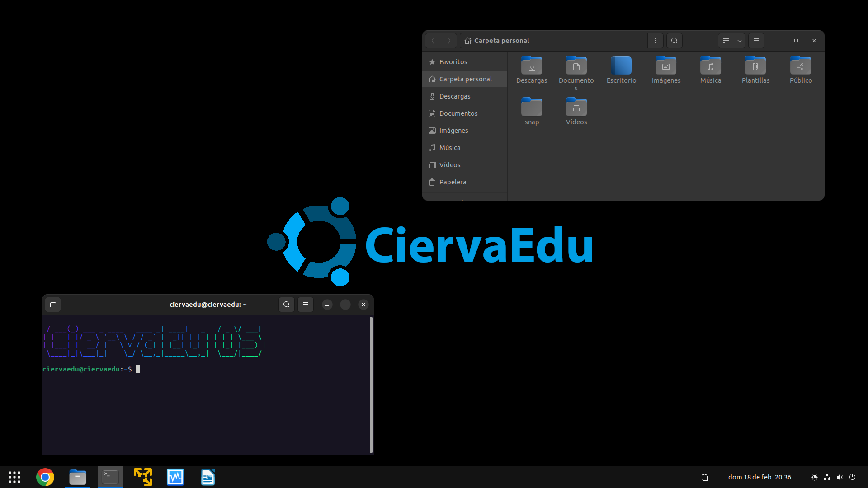Open the volume indicator in system tray
This screenshot has width=868, height=488.
[x=840, y=477]
